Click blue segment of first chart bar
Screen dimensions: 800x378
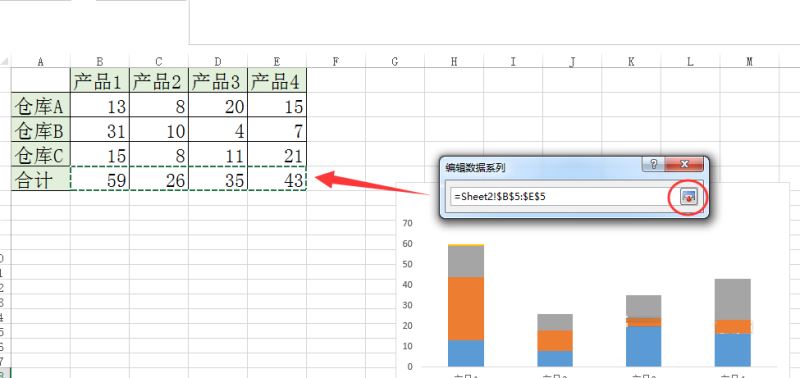tap(466, 353)
